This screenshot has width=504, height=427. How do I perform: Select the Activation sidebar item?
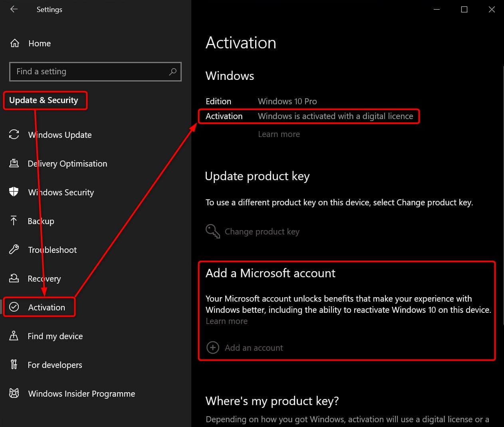tap(46, 308)
